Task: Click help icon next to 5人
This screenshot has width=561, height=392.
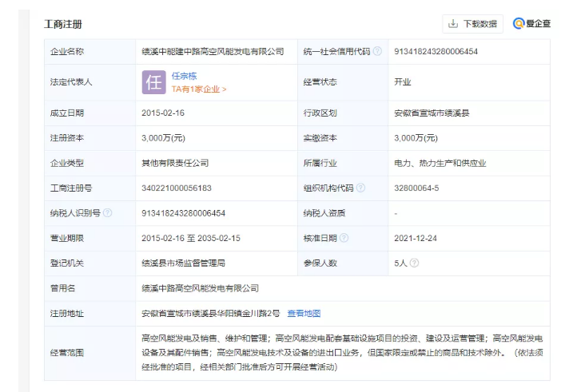Action: tap(415, 263)
